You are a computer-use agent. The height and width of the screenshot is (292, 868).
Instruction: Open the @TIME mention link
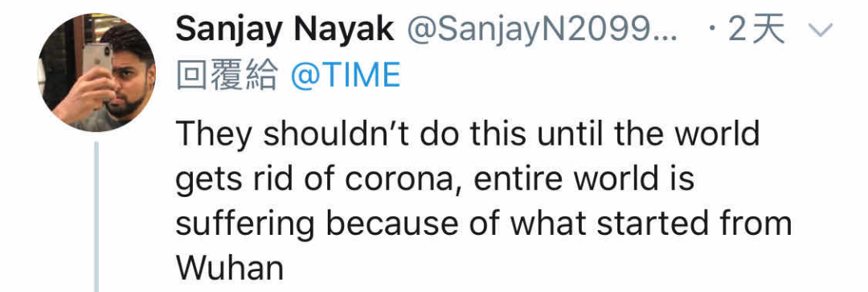pos(346,76)
